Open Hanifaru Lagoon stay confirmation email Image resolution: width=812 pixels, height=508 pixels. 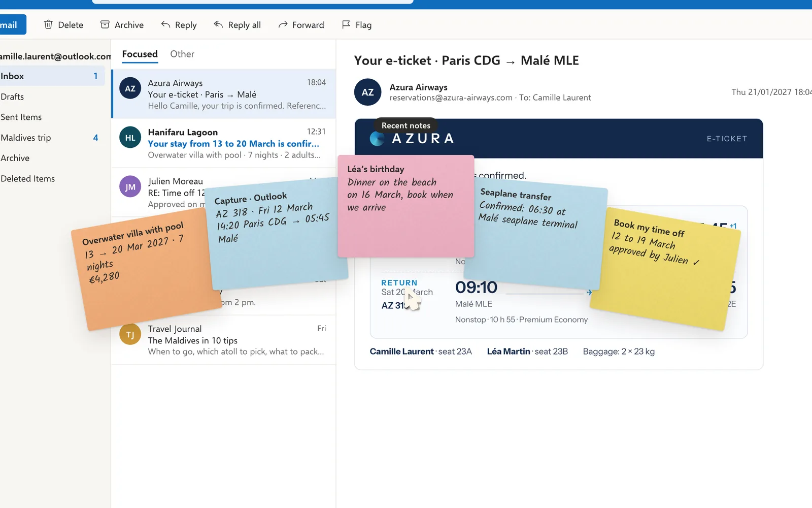pos(224,143)
